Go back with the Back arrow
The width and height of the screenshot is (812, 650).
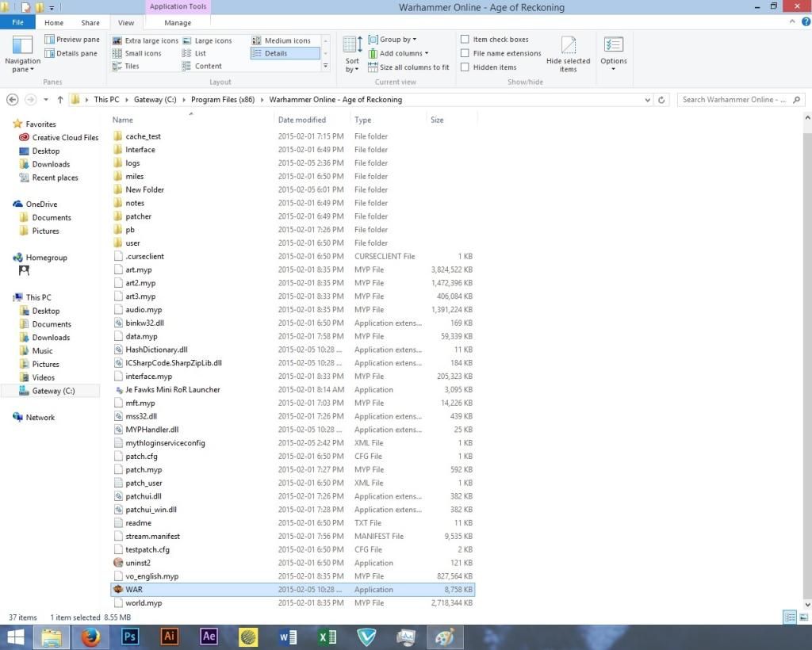point(13,100)
